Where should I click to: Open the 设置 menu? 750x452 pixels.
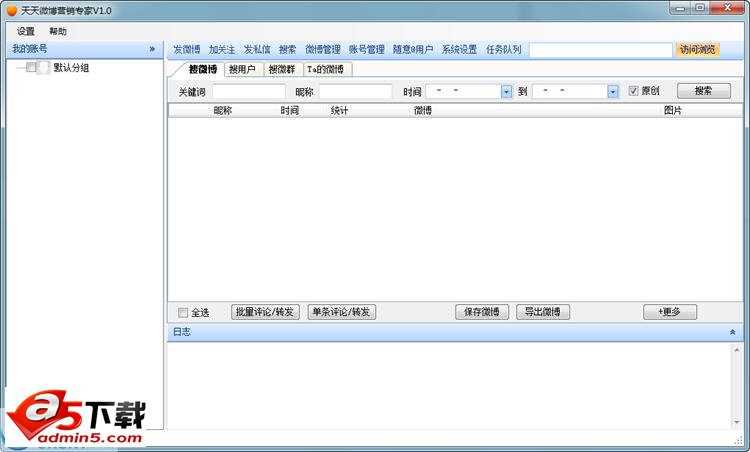26,31
